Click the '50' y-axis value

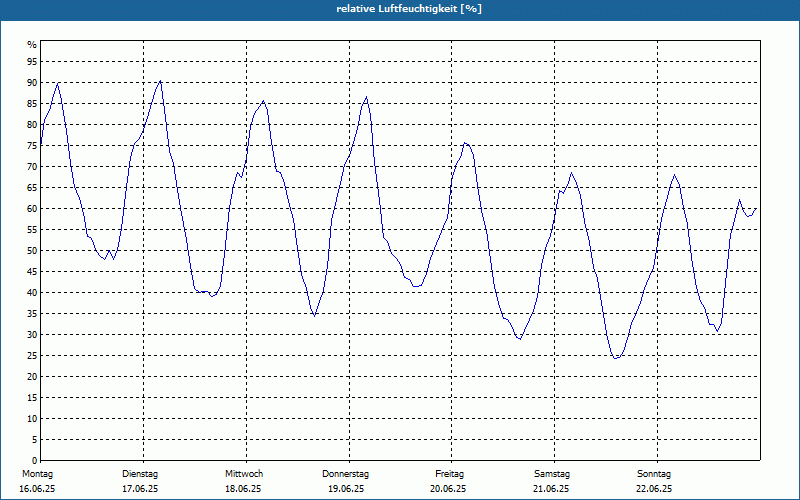pyautogui.click(x=32, y=251)
